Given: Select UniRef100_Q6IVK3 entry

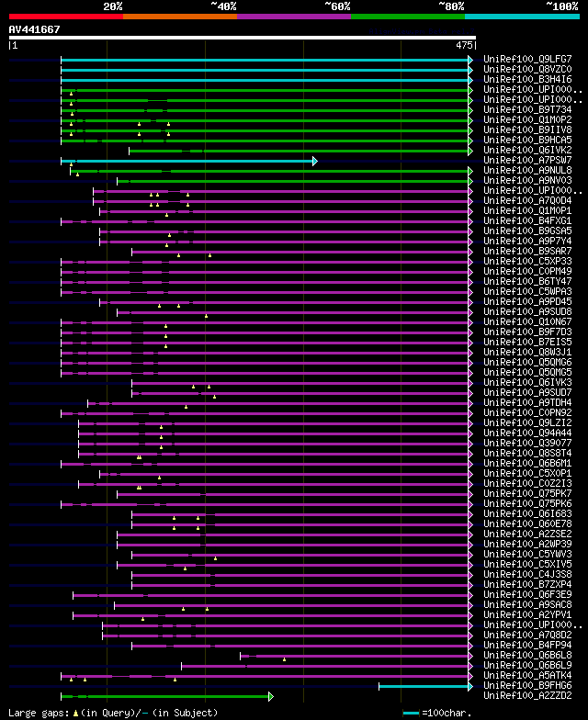Looking at the screenshot, I should pyautogui.click(x=527, y=382).
